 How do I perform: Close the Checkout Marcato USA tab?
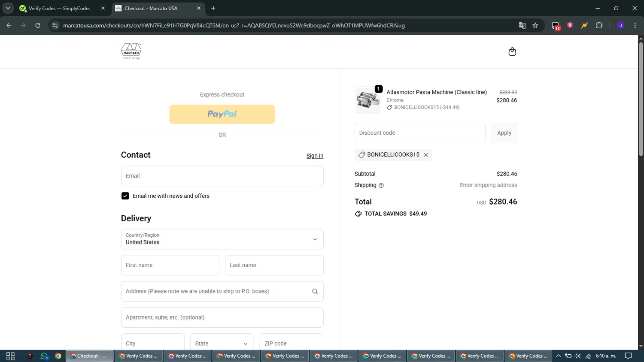199,8
